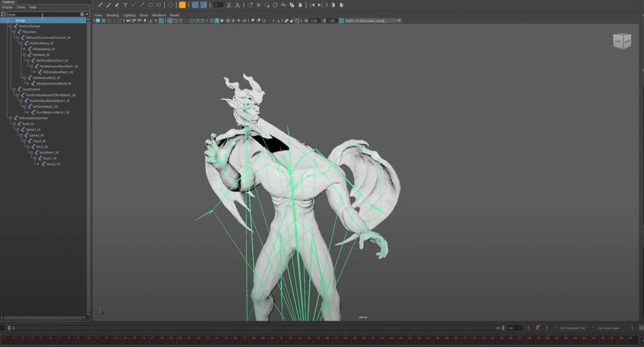Jump to previous frame marker icon
Image resolution: width=644 pixels, height=347 pixels.
[312, 5]
